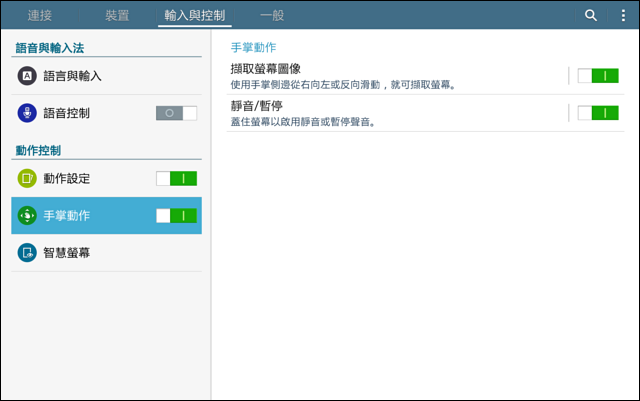Screen dimensions: 640x401
Task: Disable the 靜音/暫停 toggle
Action: (598, 113)
